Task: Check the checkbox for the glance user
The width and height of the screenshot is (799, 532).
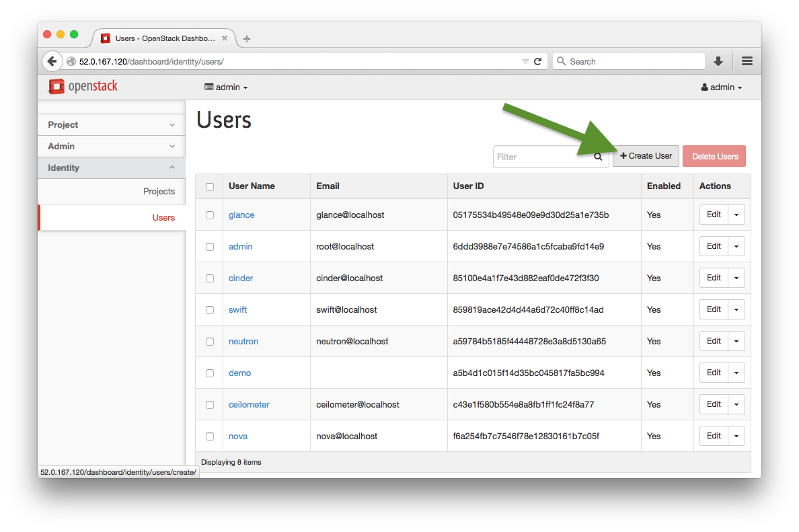Action: (x=209, y=215)
